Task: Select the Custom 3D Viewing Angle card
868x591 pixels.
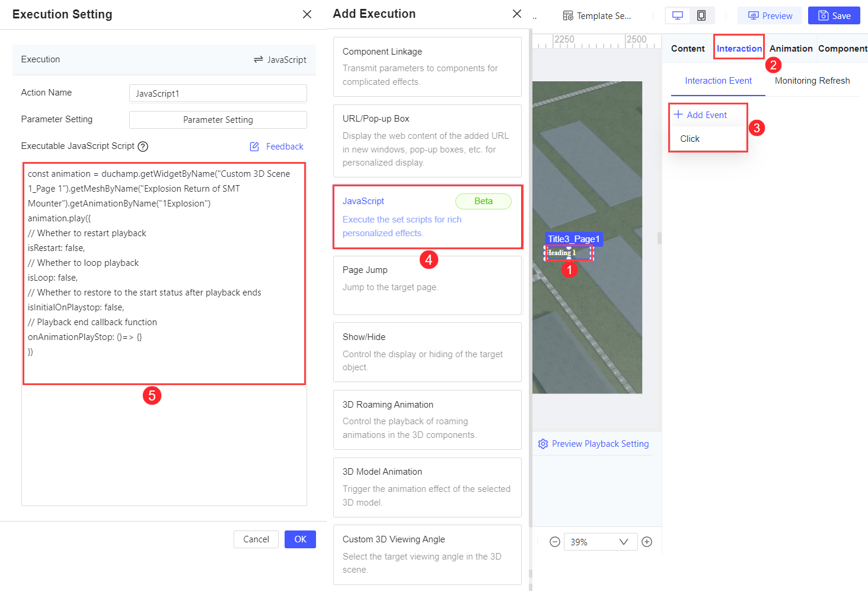Action: click(x=427, y=554)
